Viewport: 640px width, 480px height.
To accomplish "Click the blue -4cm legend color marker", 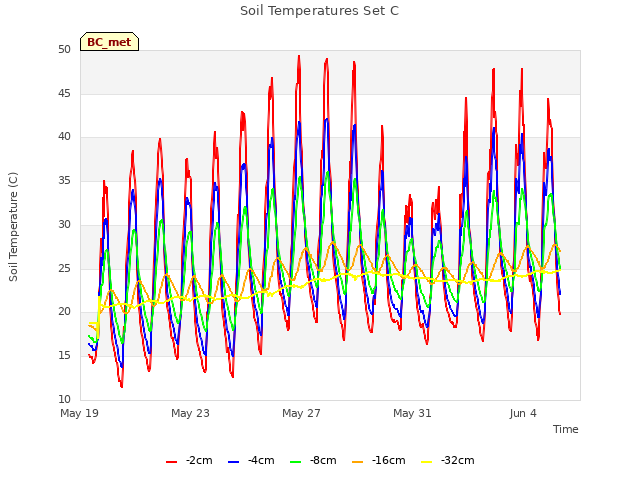I will [233, 462].
